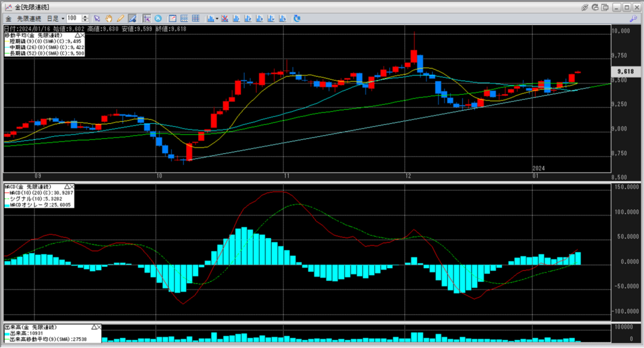Click the blue circular scroll-to-latest icon

tap(157, 18)
